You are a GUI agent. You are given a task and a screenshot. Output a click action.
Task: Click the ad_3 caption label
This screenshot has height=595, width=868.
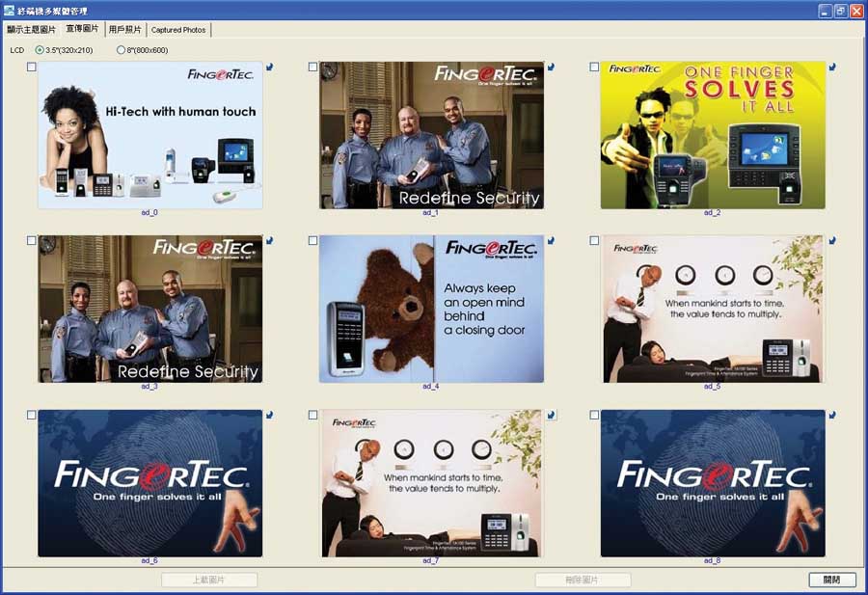pos(149,387)
